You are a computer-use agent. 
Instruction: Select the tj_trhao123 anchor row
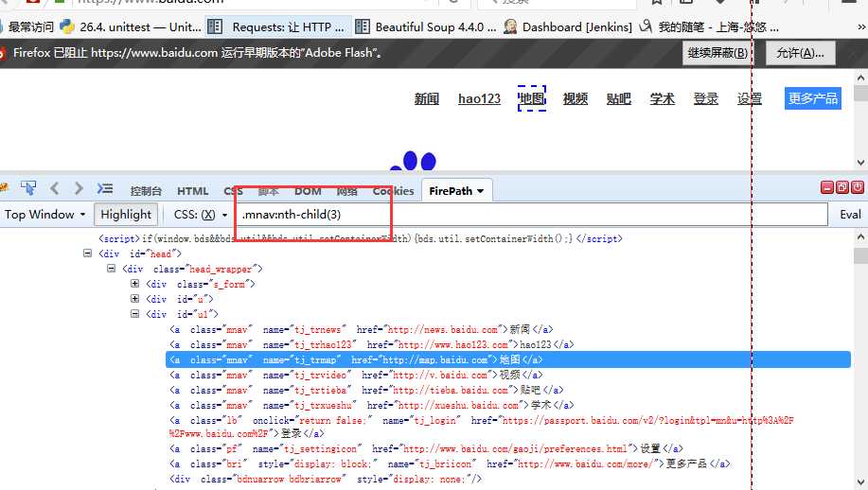click(x=371, y=344)
